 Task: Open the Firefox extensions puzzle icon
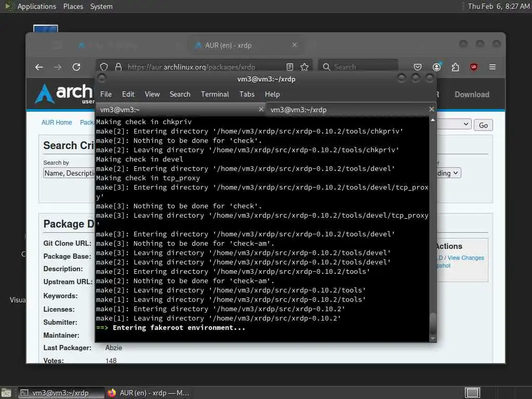[x=455, y=67]
